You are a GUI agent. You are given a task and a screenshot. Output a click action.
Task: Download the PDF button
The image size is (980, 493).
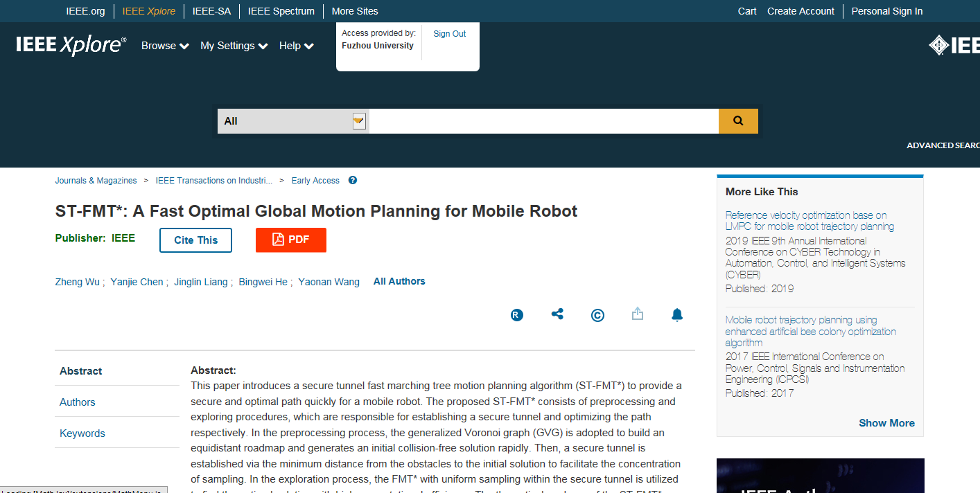[x=291, y=240]
